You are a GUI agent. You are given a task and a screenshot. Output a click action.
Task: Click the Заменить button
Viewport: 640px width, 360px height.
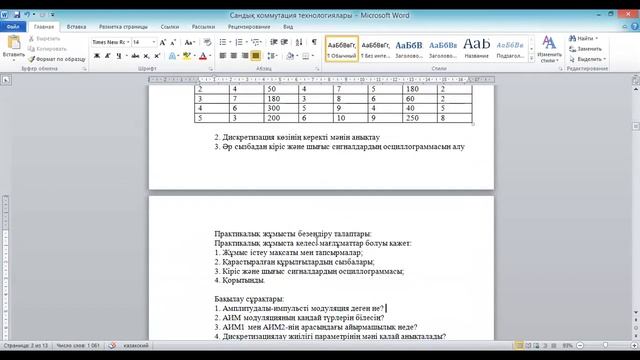pos(586,49)
